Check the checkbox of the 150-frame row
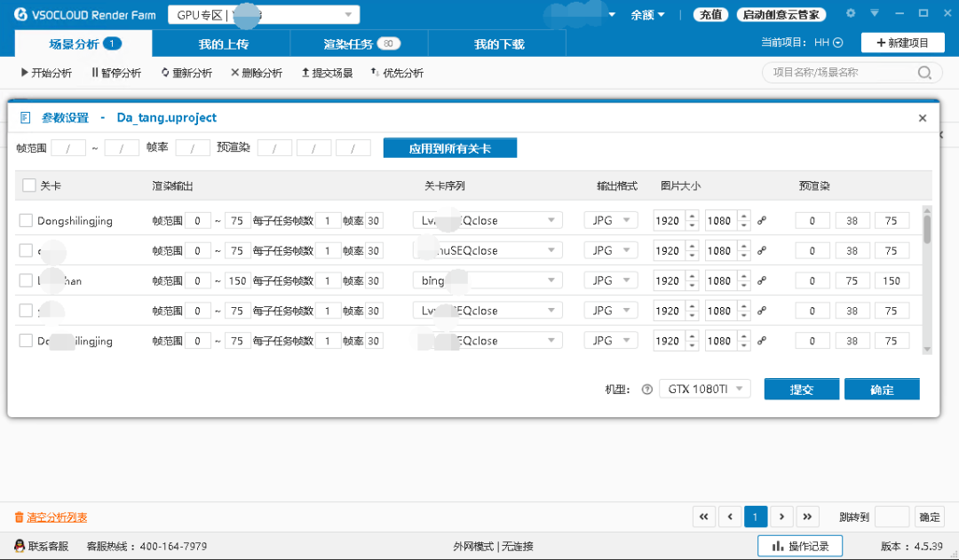959x560 pixels. pos(26,280)
